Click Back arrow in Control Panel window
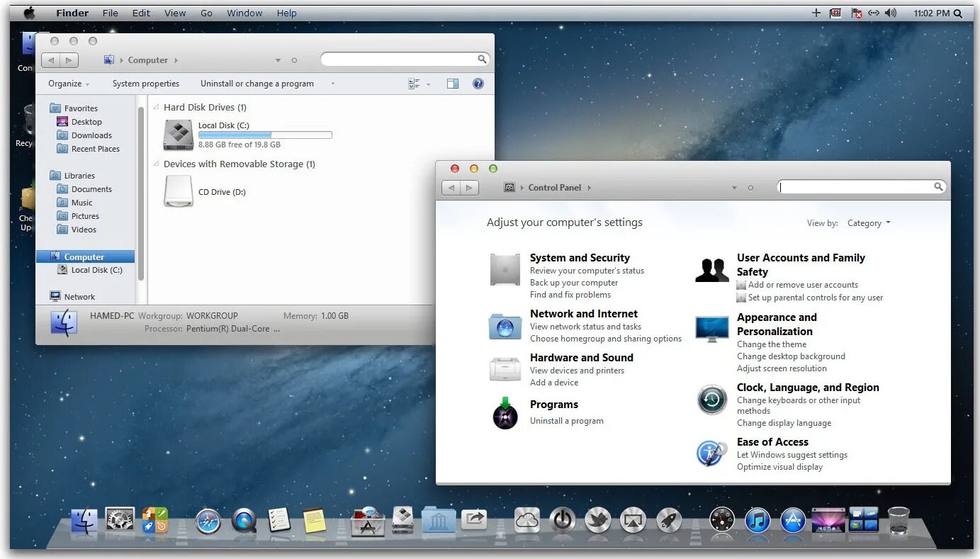 coord(451,188)
